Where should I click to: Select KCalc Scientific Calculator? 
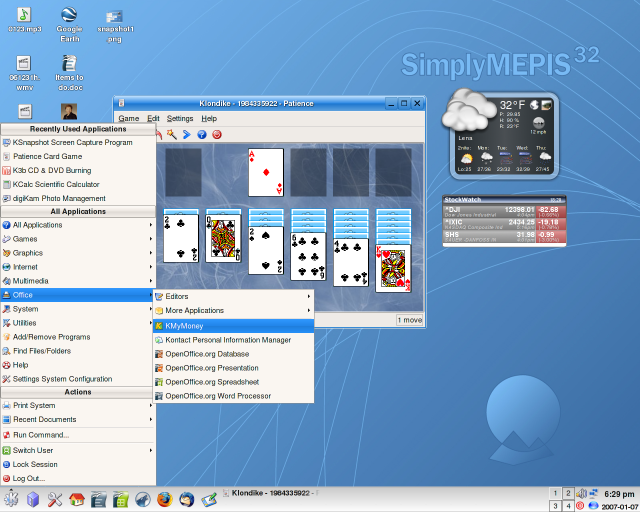click(78, 184)
